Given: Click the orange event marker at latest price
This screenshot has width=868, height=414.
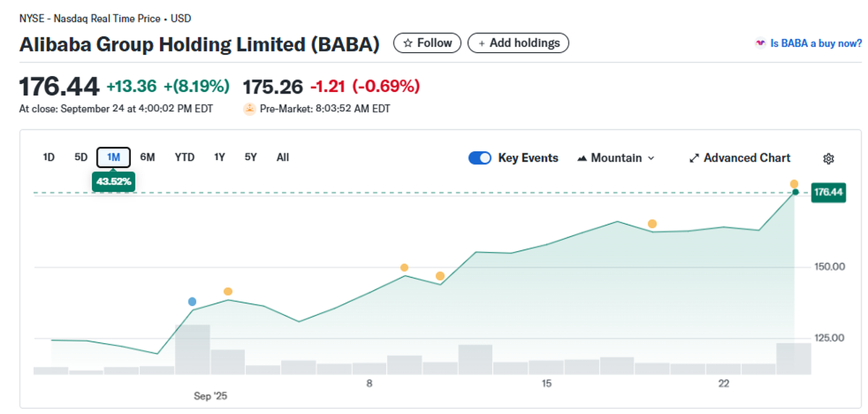Looking at the screenshot, I should [x=794, y=184].
